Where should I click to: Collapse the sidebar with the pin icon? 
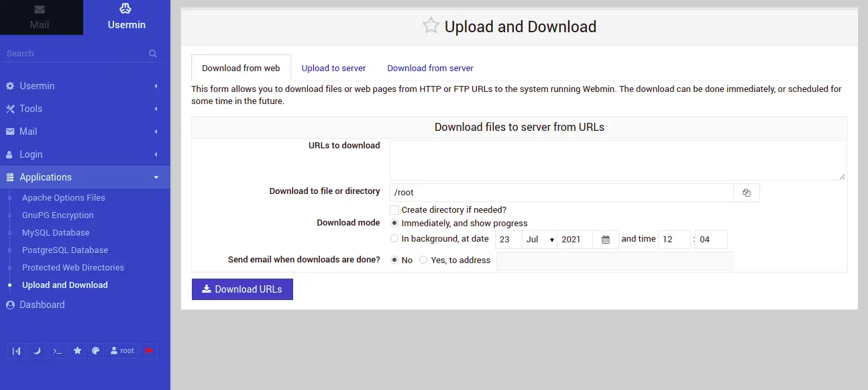pyautogui.click(x=17, y=350)
